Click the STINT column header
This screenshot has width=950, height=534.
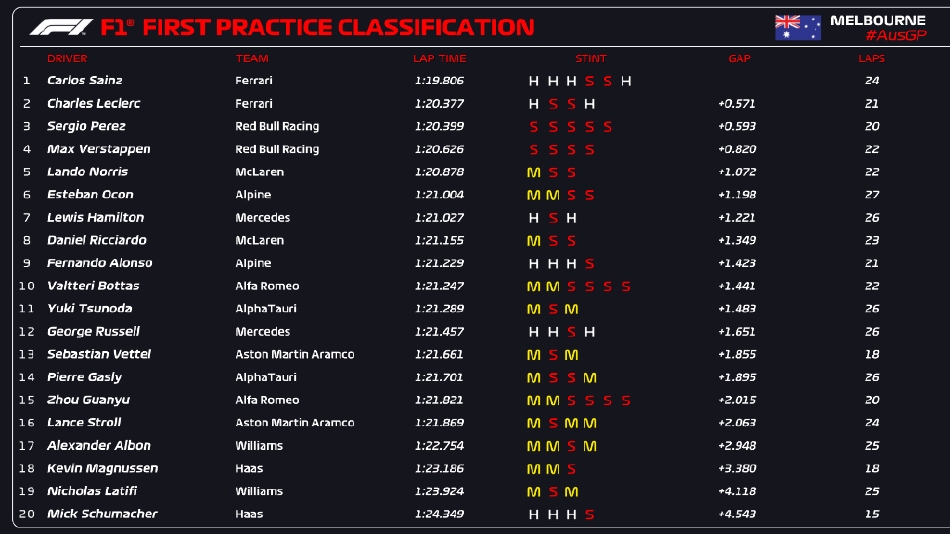point(590,59)
